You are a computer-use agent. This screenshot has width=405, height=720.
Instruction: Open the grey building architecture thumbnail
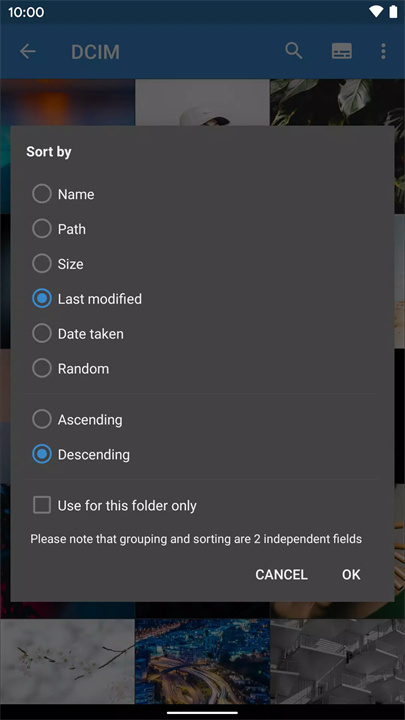pos(338,661)
